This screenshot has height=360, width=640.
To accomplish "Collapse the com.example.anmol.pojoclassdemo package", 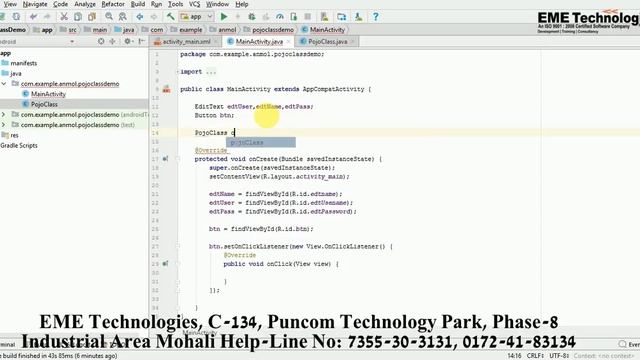I will click(x=4, y=84).
